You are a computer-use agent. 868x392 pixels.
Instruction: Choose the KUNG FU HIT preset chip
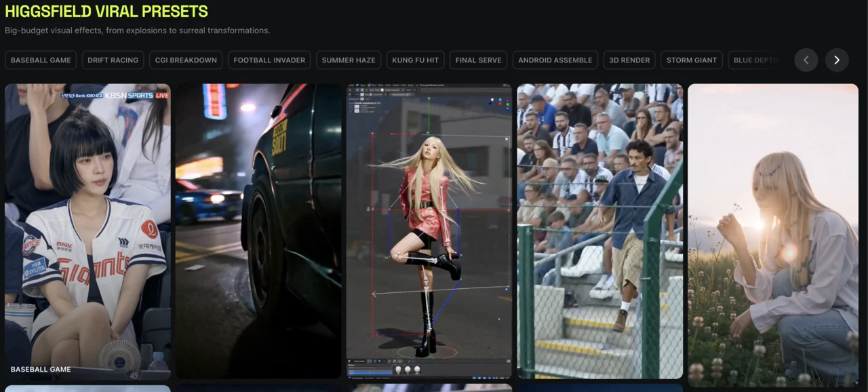(415, 60)
